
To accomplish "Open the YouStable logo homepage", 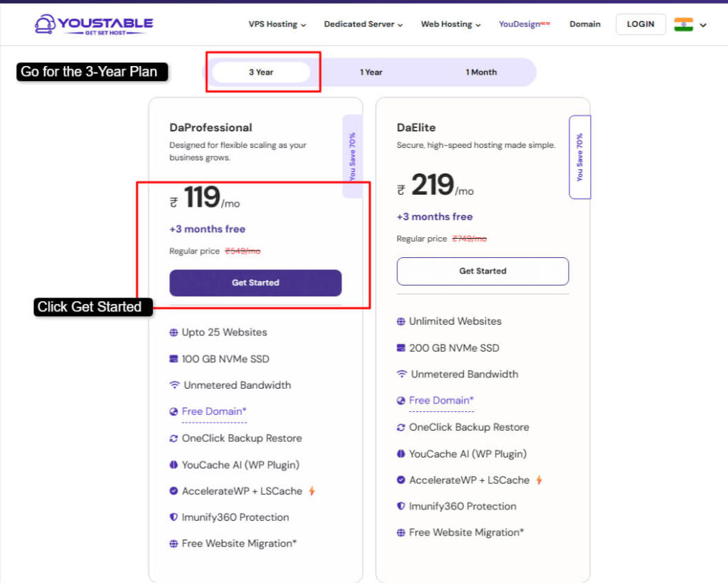I will [94, 24].
